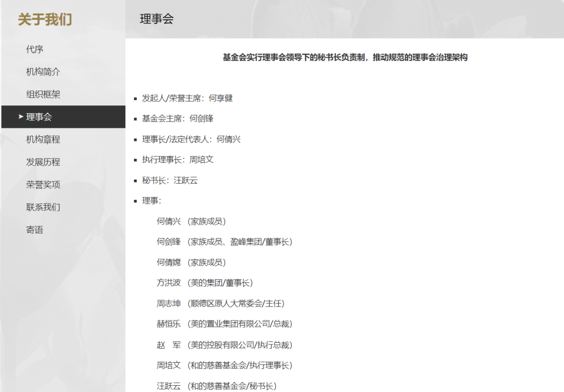This screenshot has height=392, width=564.
Task: Click the bold headline about 秘书长负责制
Action: click(x=345, y=57)
